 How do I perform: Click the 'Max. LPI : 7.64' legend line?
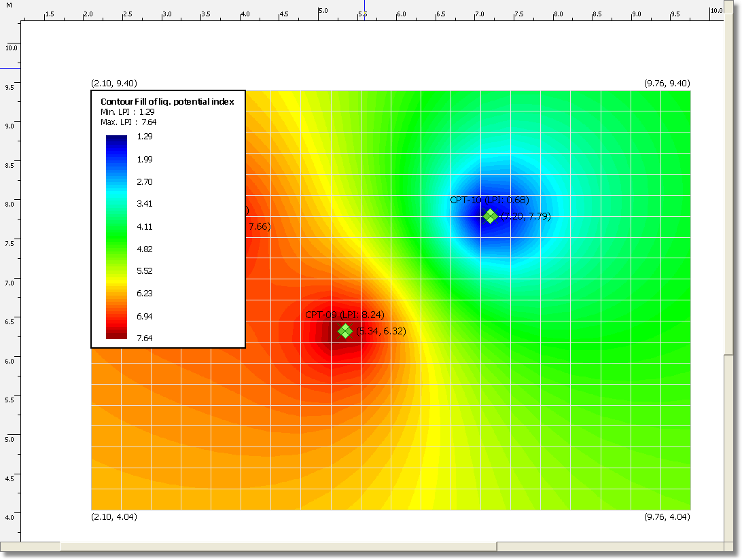tap(128, 122)
